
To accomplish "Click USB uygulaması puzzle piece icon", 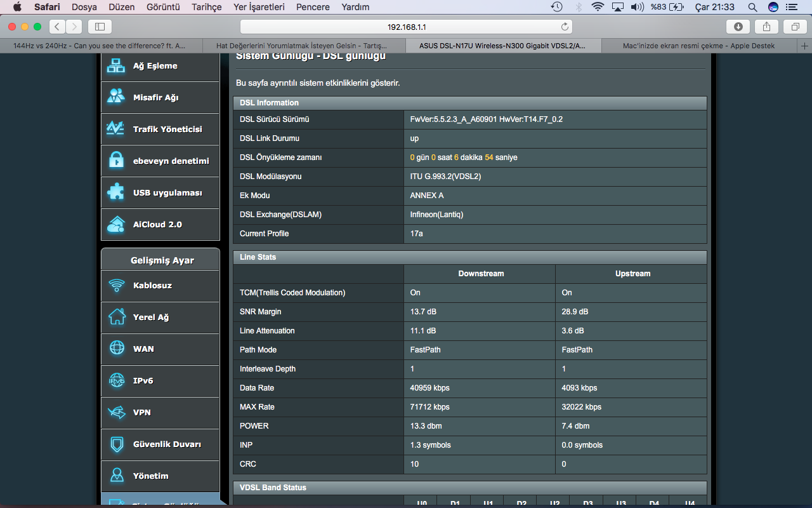I will click(116, 192).
